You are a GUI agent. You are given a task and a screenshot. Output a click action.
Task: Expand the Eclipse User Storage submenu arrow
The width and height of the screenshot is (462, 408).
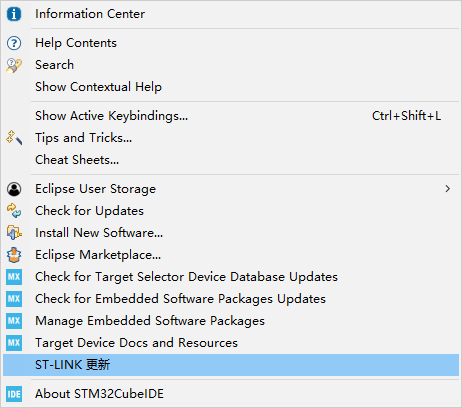tap(448, 189)
